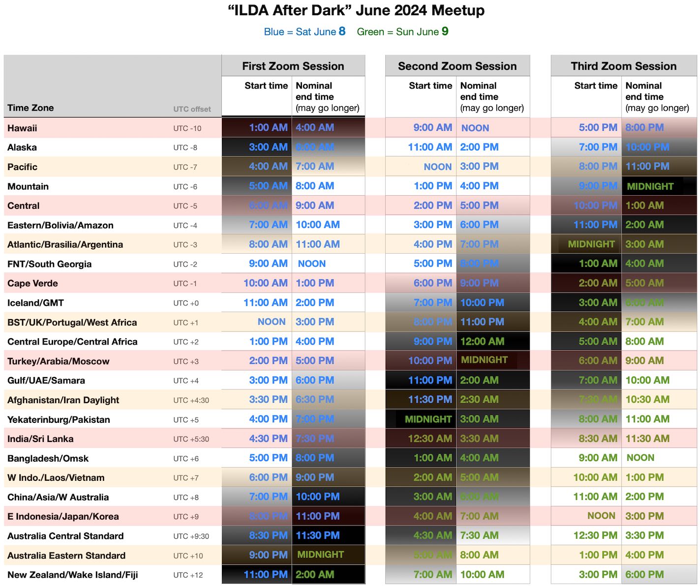Click the UTC +9:30 offset cell
The image size is (700, 588).
[191, 536]
